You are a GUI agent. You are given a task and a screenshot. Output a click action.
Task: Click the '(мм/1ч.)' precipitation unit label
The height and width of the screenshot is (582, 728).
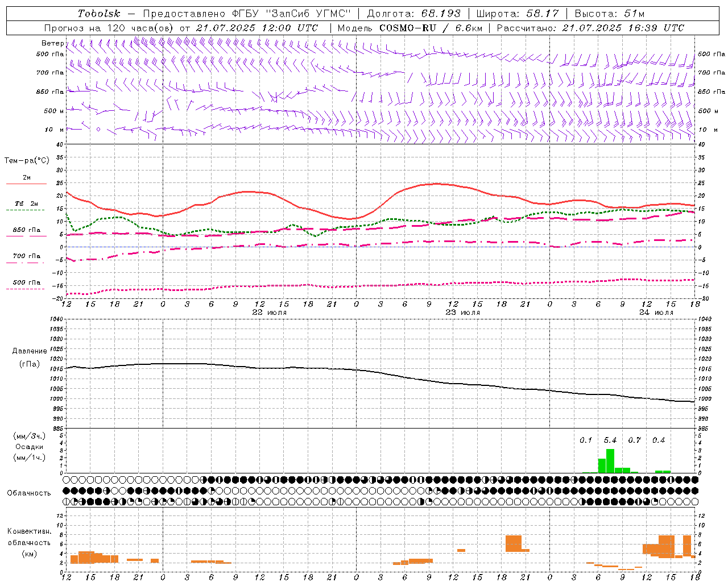click(x=30, y=458)
